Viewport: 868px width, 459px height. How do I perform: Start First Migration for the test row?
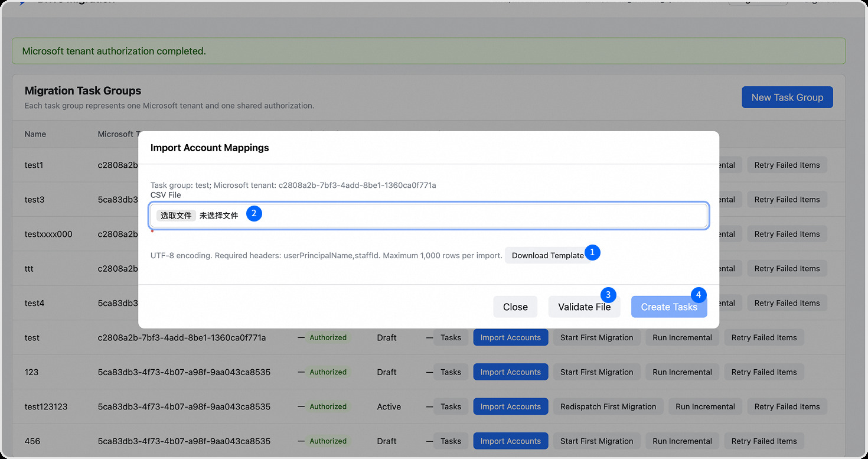[x=596, y=338]
